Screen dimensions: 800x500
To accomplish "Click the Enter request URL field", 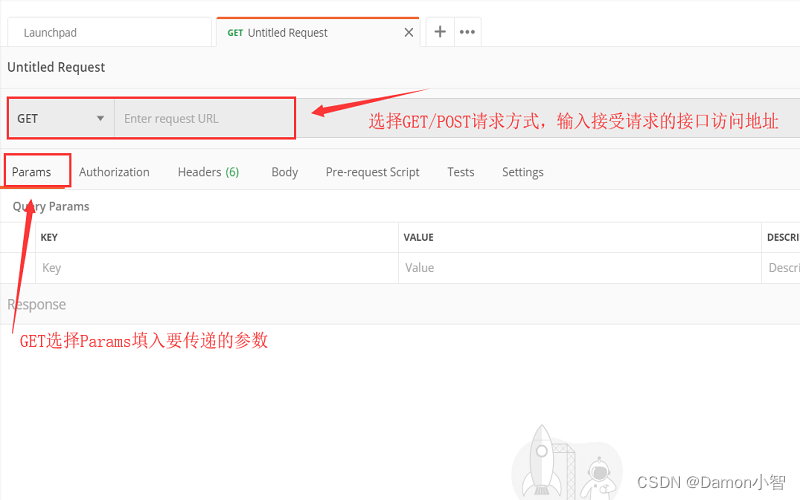I will click(204, 118).
